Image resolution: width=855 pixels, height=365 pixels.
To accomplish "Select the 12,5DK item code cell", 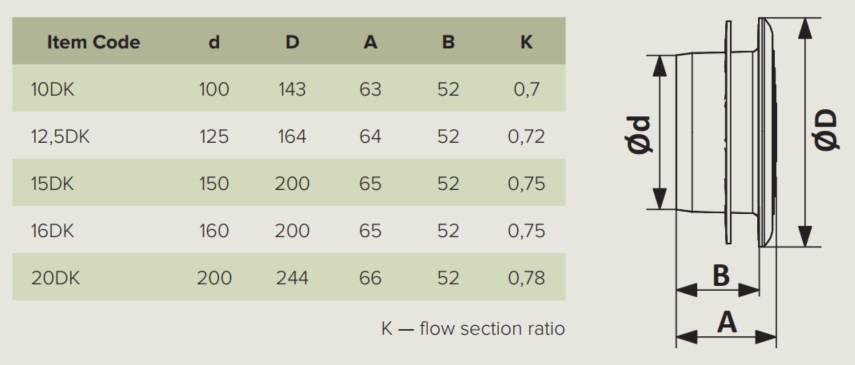I will coord(60,137).
